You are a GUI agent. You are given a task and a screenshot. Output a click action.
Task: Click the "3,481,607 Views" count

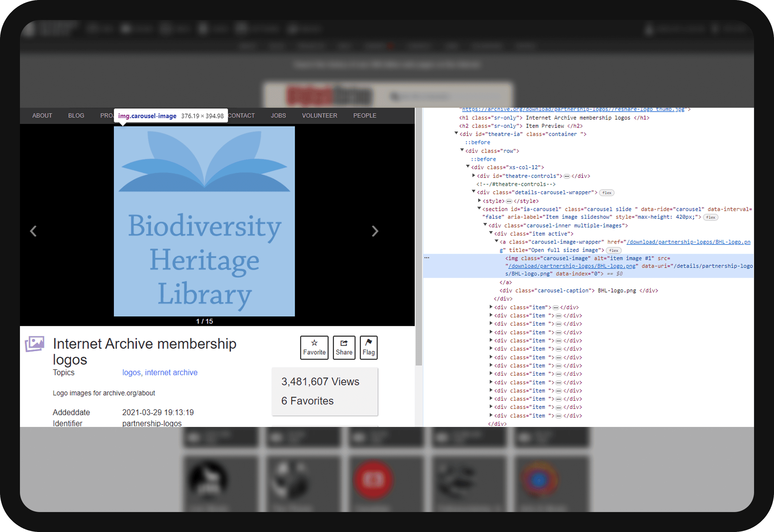point(320,382)
